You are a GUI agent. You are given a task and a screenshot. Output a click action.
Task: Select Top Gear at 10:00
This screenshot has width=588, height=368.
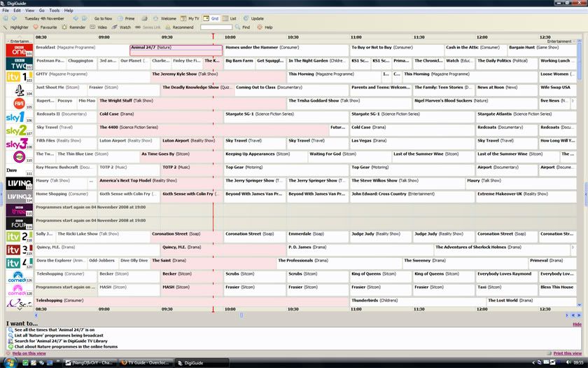pos(286,170)
